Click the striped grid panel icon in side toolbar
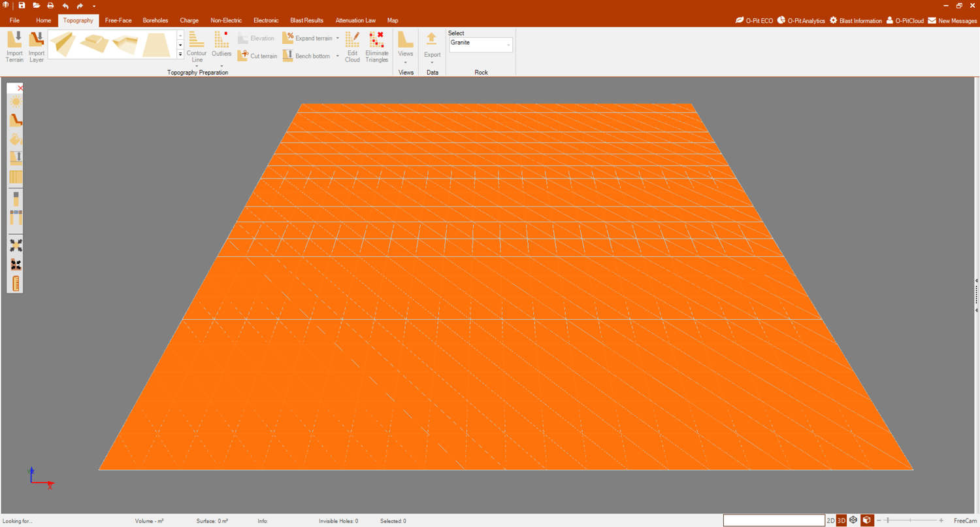The width and height of the screenshot is (980, 527). click(16, 177)
